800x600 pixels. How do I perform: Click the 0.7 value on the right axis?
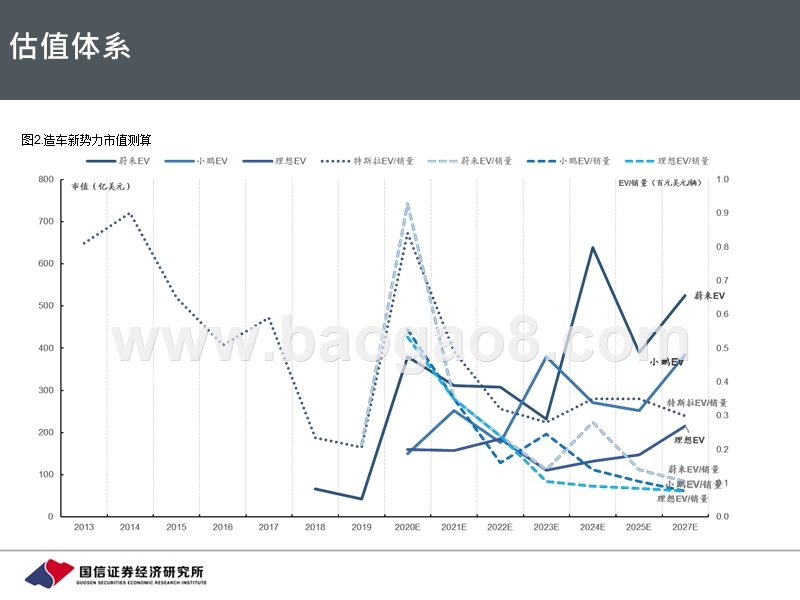pyautogui.click(x=722, y=281)
